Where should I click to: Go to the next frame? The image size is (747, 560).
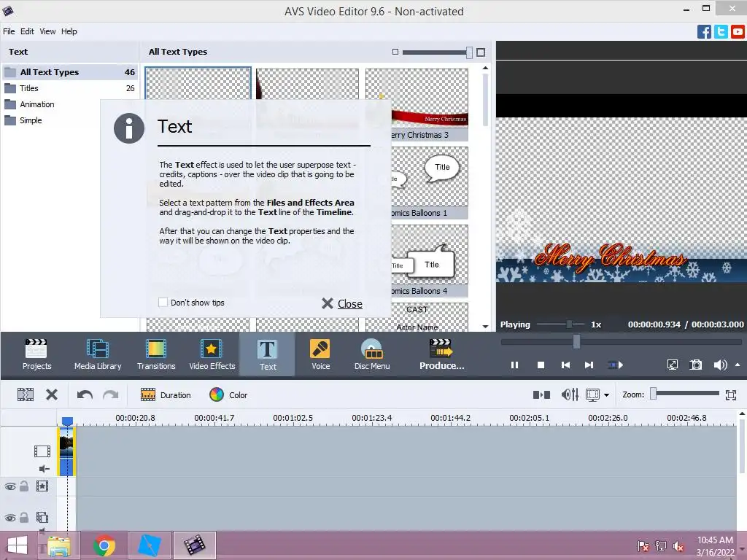tap(589, 365)
